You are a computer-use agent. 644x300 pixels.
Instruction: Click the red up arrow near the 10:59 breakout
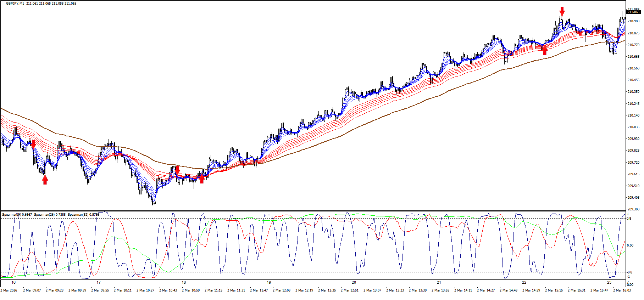tap(202, 179)
